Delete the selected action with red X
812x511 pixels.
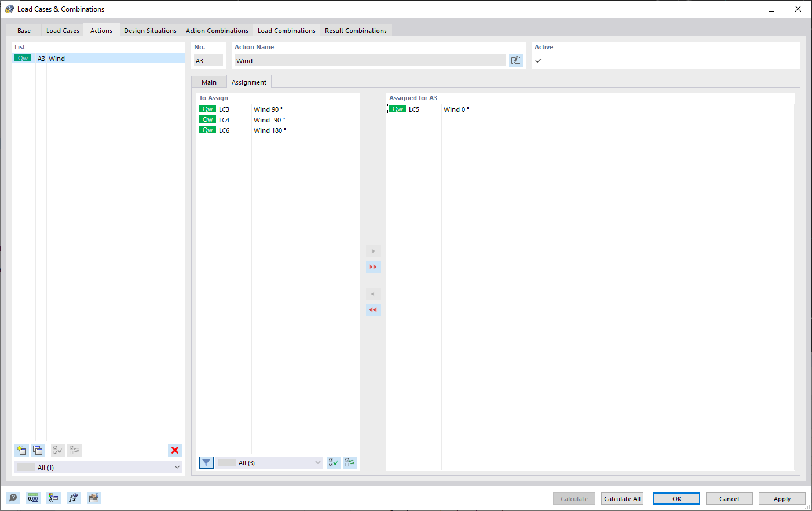tap(175, 450)
